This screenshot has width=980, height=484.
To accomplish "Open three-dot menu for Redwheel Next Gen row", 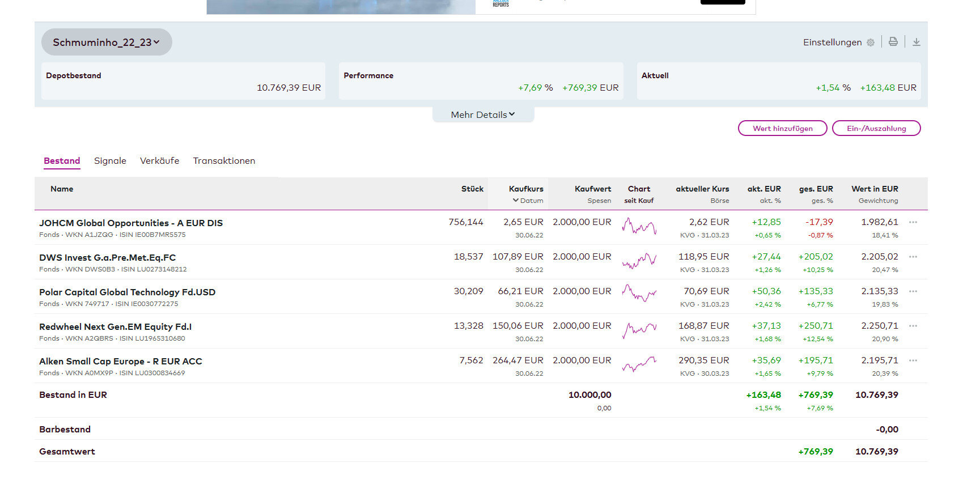I will (x=913, y=326).
